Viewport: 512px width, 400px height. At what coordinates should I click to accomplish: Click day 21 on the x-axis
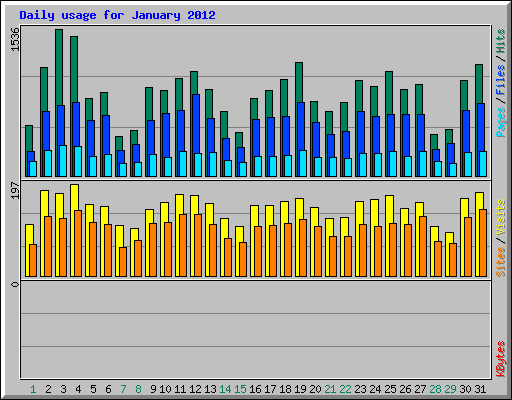tap(330, 389)
